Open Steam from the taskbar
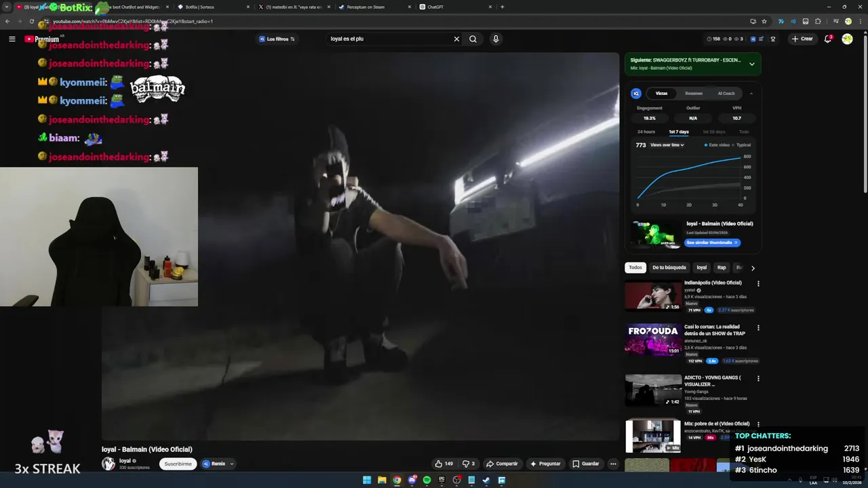Screen dimensions: 868x488 point(486,480)
